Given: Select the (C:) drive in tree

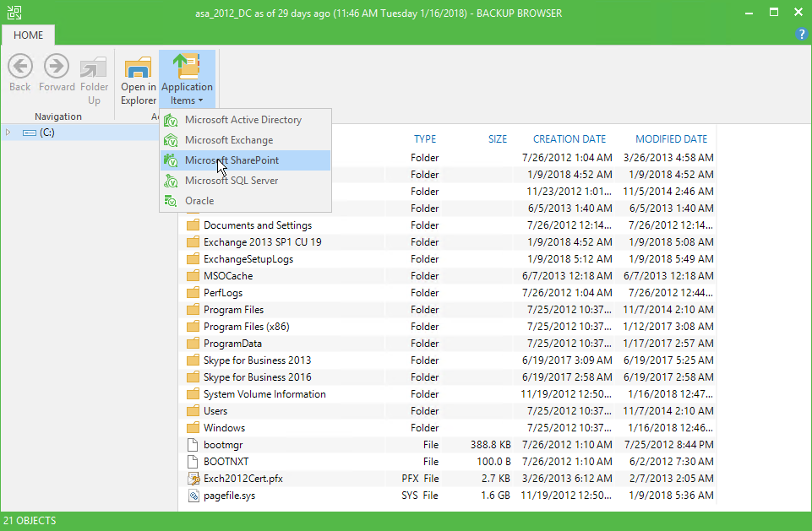Looking at the screenshot, I should point(46,133).
